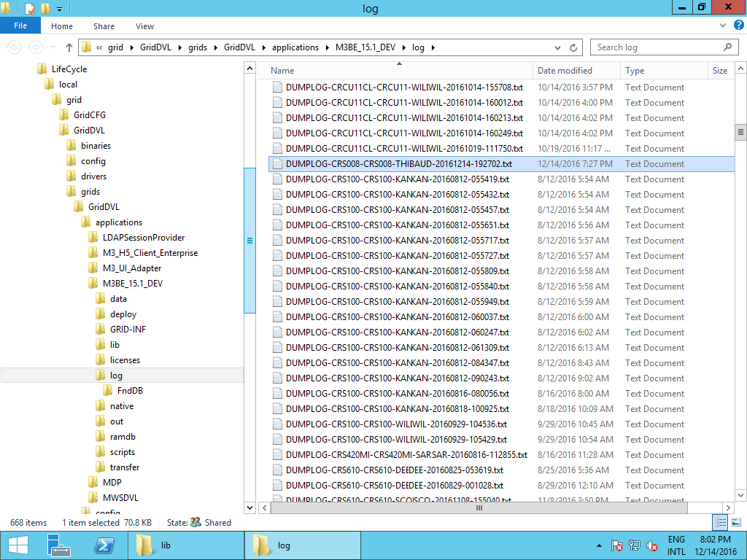Viewport: 747px width, 560px height.
Task: Switch to large icons thumbnail view
Action: [x=734, y=522]
